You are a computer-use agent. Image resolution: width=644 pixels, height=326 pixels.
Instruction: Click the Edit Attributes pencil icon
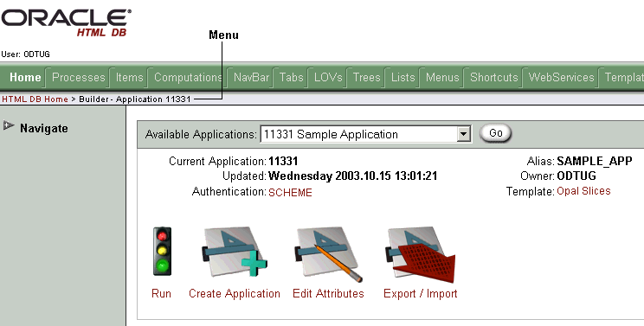pos(328,254)
